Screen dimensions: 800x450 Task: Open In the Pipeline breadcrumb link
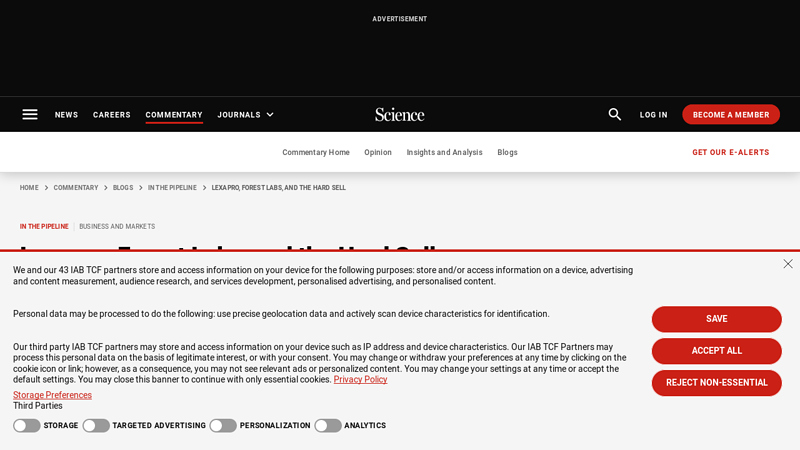point(172,188)
